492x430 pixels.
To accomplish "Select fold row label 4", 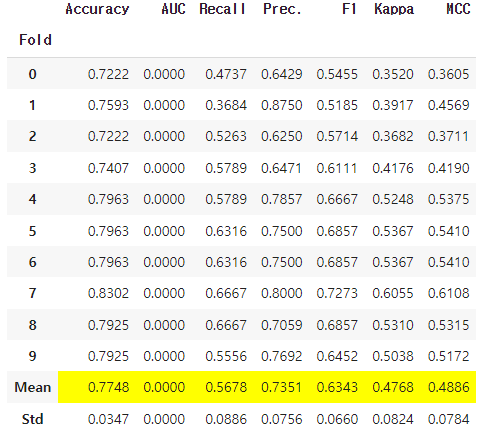I will (x=32, y=199).
